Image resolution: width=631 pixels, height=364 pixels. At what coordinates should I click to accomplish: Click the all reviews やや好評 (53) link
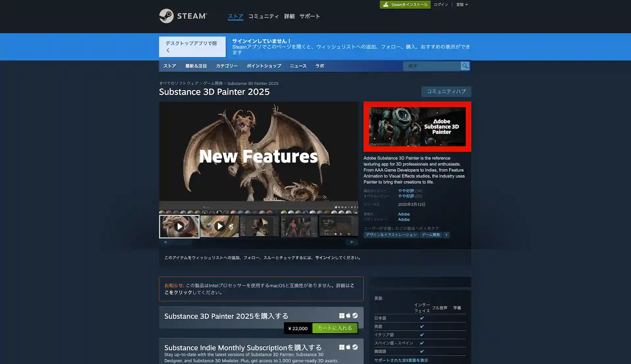(x=410, y=196)
